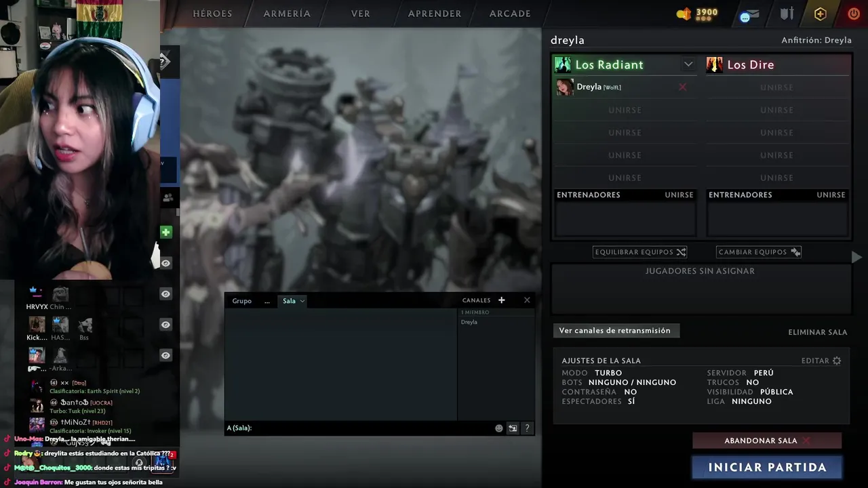
Task: Click the Bss friend avatar
Action: coord(84,325)
